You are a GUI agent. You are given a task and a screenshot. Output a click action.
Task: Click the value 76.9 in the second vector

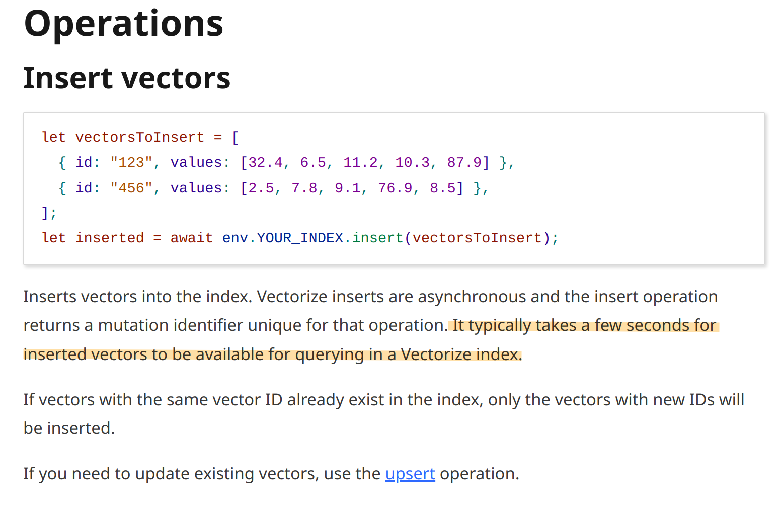(395, 188)
